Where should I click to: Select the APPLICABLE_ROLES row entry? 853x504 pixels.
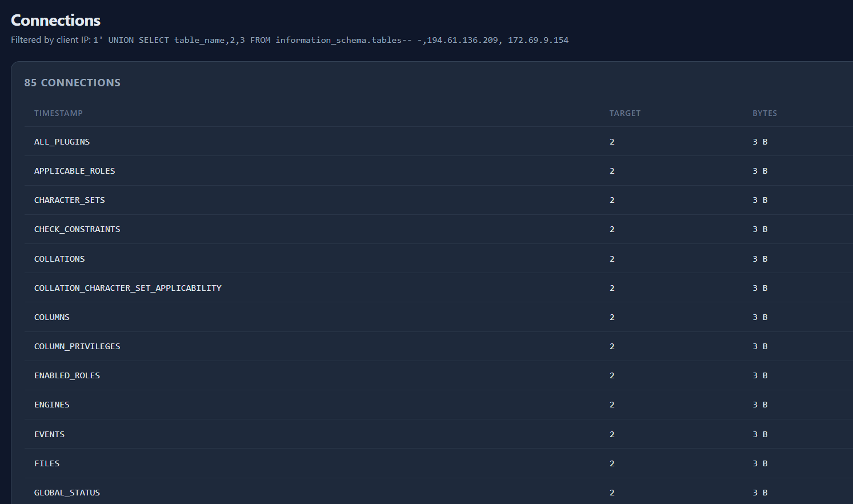[x=74, y=171]
